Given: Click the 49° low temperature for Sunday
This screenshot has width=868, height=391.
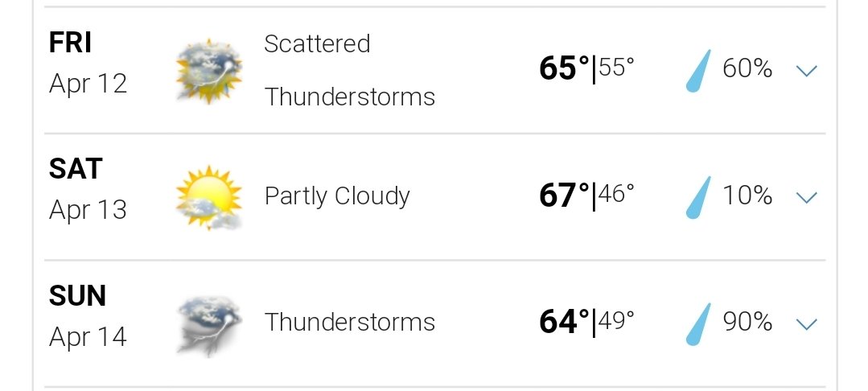Looking at the screenshot, I should (616, 320).
